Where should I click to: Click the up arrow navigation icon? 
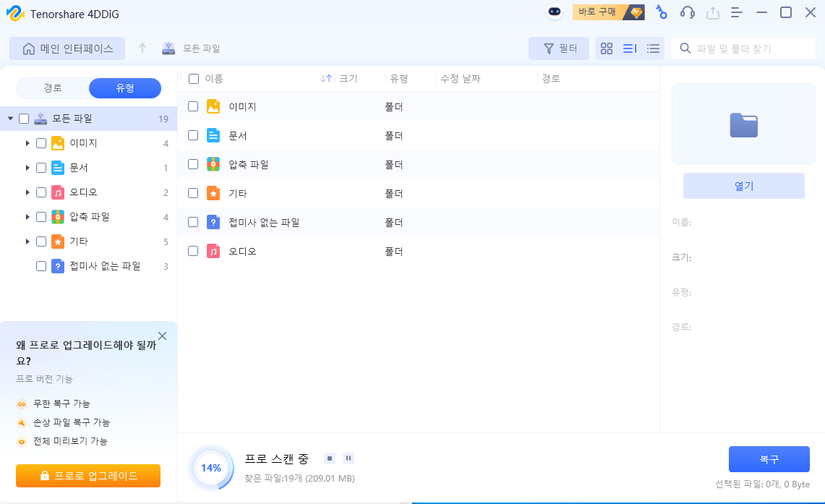(142, 48)
